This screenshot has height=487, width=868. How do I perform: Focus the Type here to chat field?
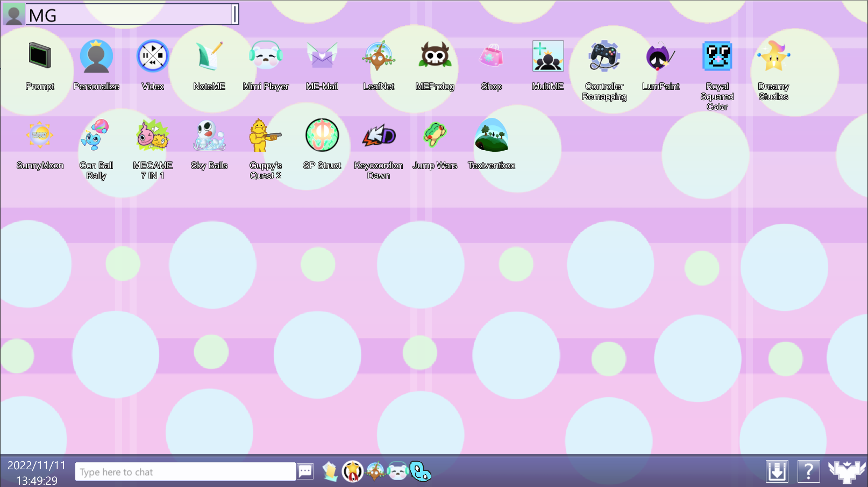pos(186,471)
